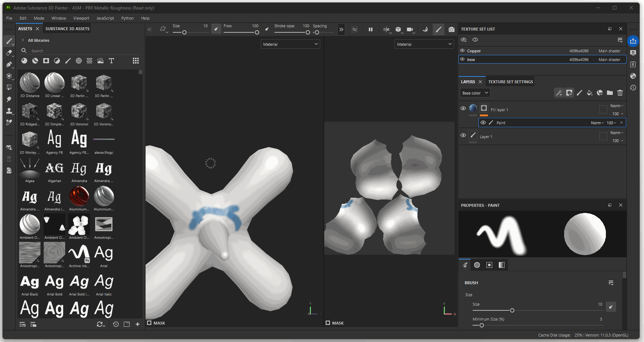Open the Base color channel dropdown
The image size is (644, 342).
point(475,93)
